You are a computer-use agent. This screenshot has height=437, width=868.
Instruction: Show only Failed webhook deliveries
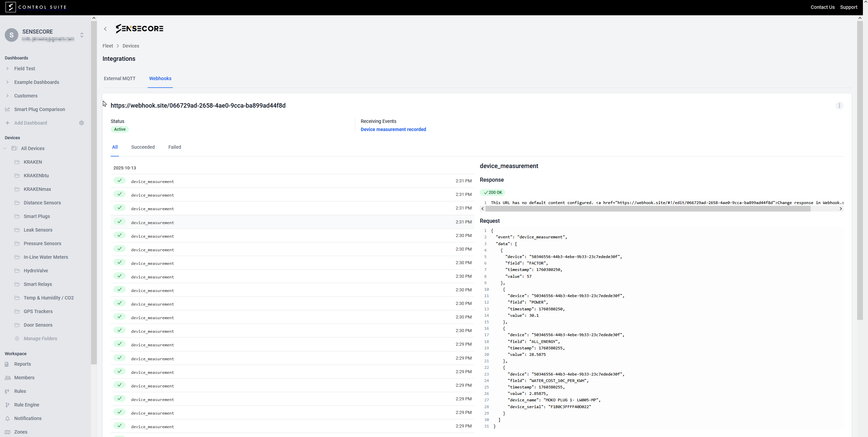click(175, 147)
